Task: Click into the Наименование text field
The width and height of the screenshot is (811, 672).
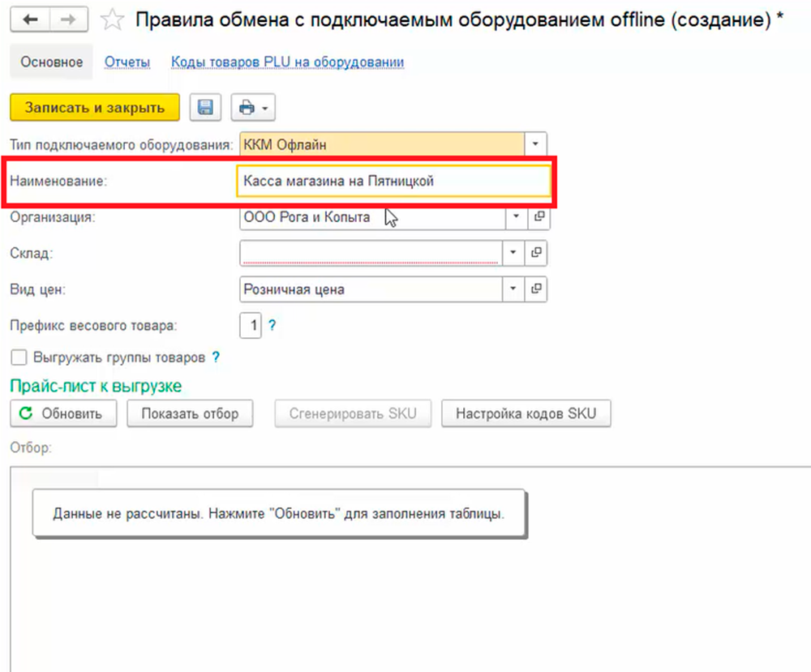Action: (x=393, y=182)
